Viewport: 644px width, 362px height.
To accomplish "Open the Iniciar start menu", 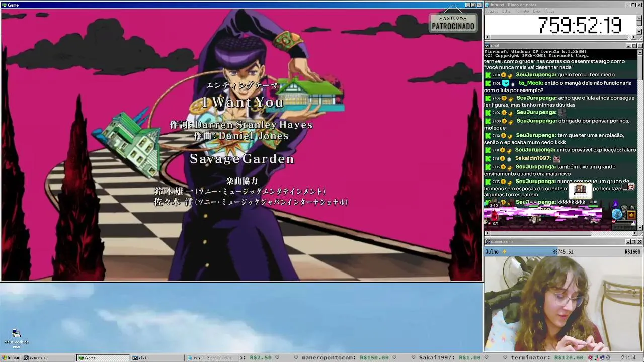I will click(10, 358).
